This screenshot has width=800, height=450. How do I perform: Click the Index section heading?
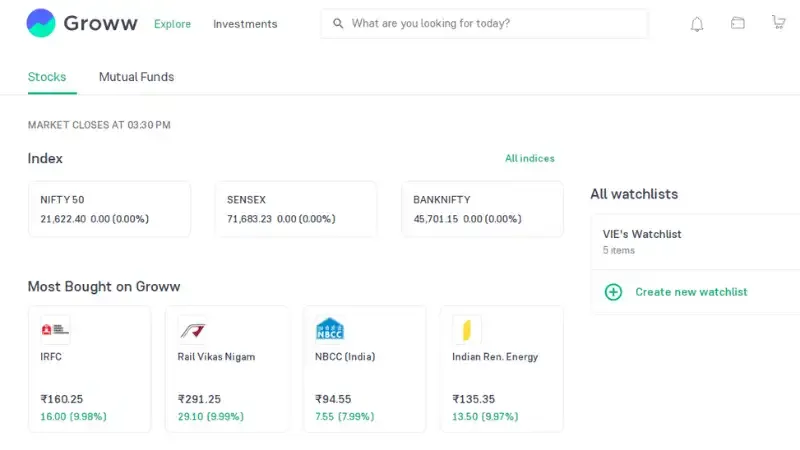tap(45, 158)
